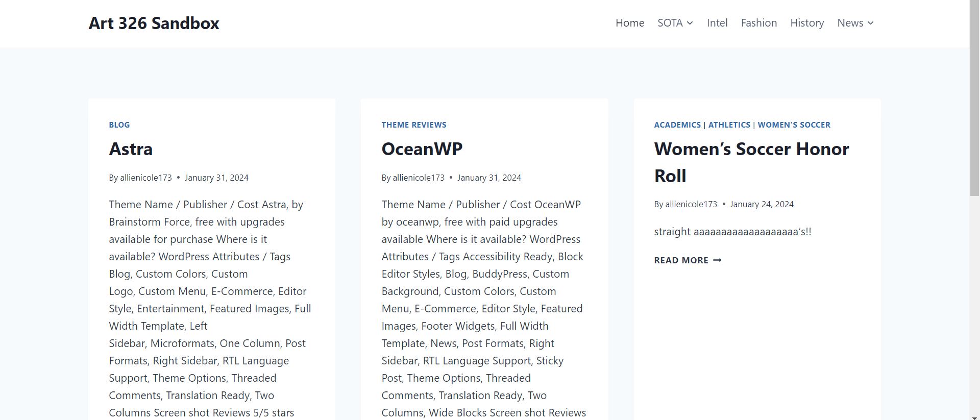Expand the News dropdown chevron
This screenshot has width=980, height=420.
pyautogui.click(x=871, y=23)
